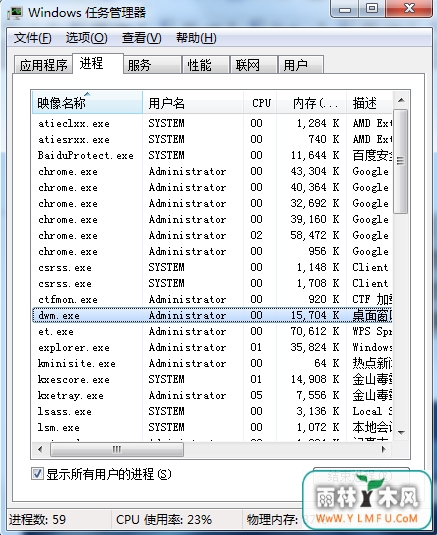Select the dwm.exe process row
Screen dimensions: 437x535
(x=212, y=315)
